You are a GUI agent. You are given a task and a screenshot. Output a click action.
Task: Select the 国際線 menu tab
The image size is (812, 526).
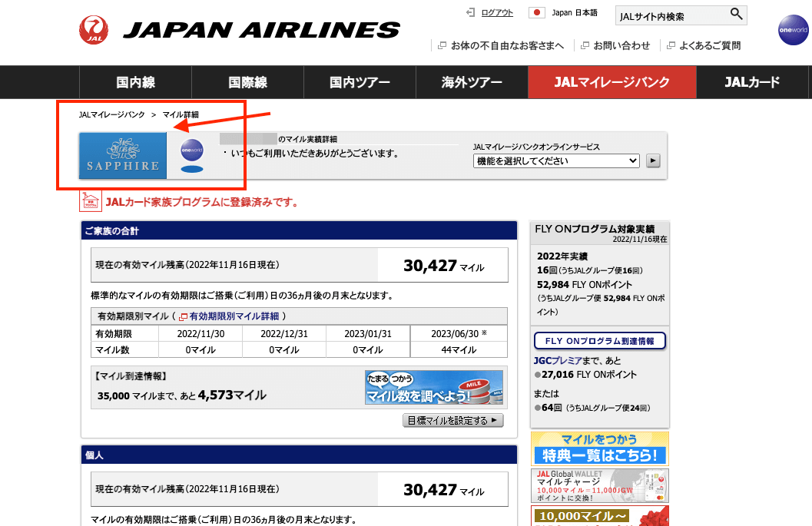(247, 82)
